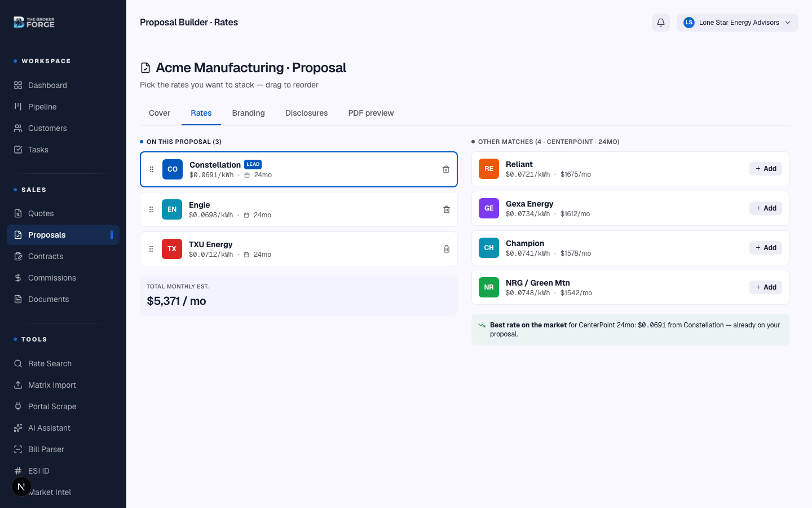Add Reliant to the proposal
812x508 pixels.
coord(766,169)
